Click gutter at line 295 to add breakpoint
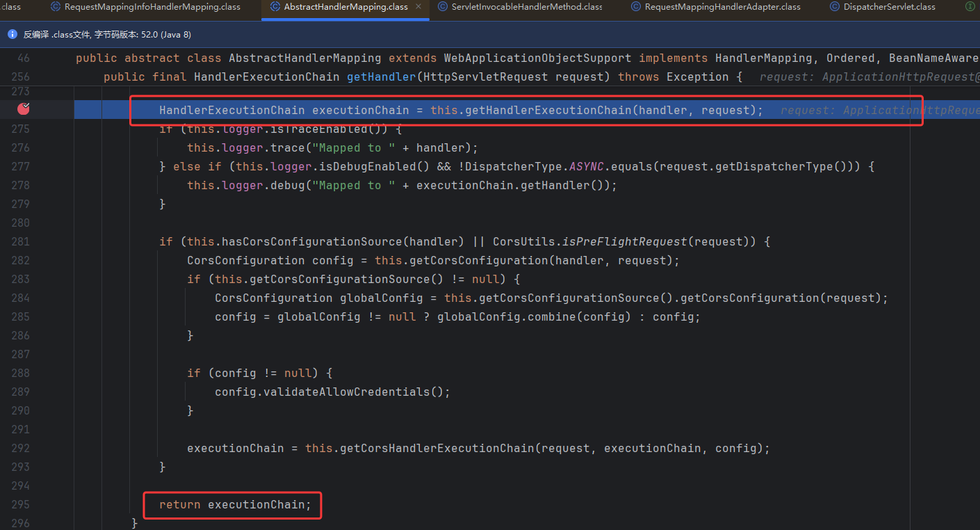Image resolution: width=980 pixels, height=530 pixels. [x=24, y=504]
